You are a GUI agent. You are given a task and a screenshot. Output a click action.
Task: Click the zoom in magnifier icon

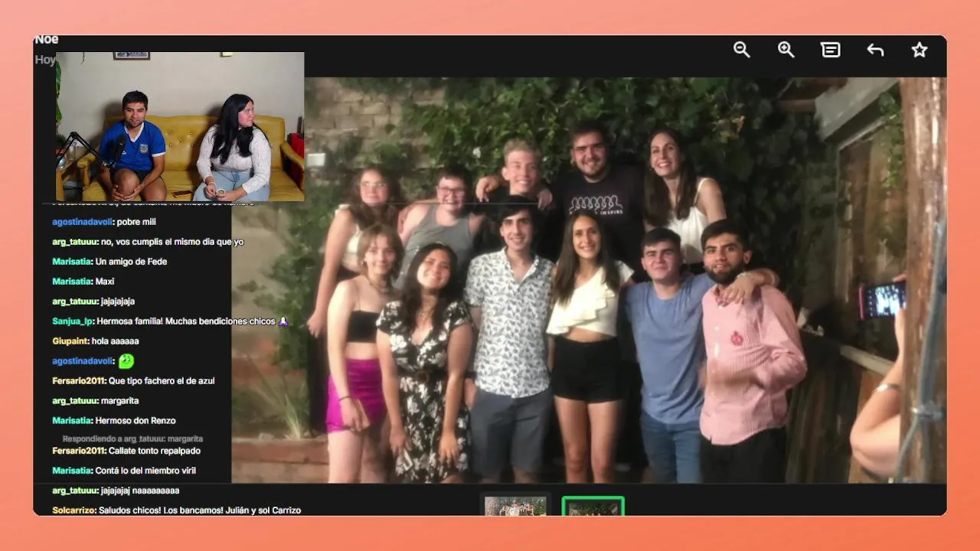(786, 50)
